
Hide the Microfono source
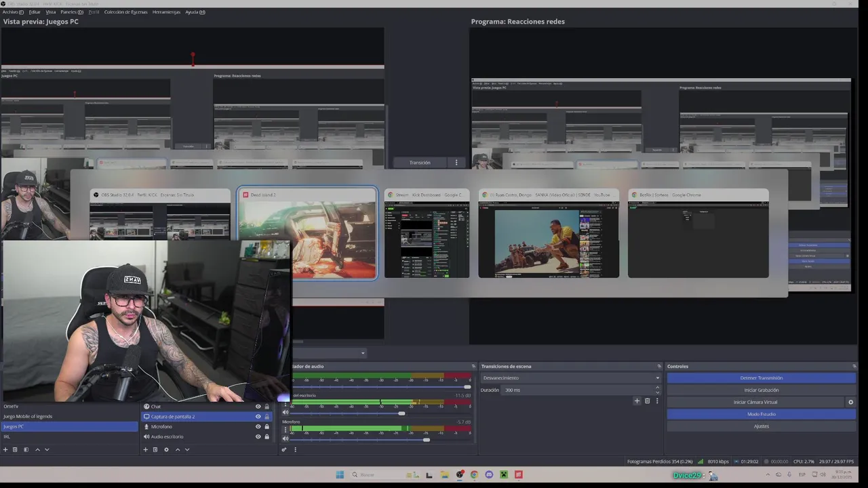click(x=258, y=426)
